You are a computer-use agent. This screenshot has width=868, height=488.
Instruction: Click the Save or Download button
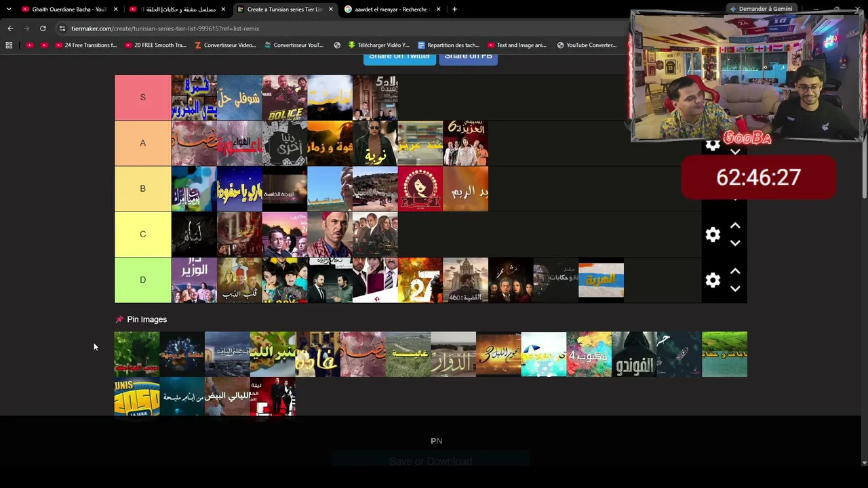click(430, 462)
